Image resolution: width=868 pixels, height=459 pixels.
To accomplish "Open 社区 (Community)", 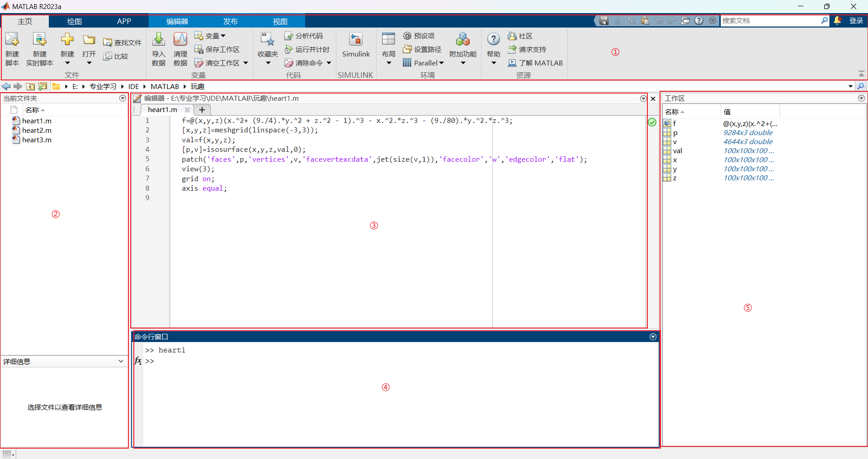I will [x=520, y=36].
